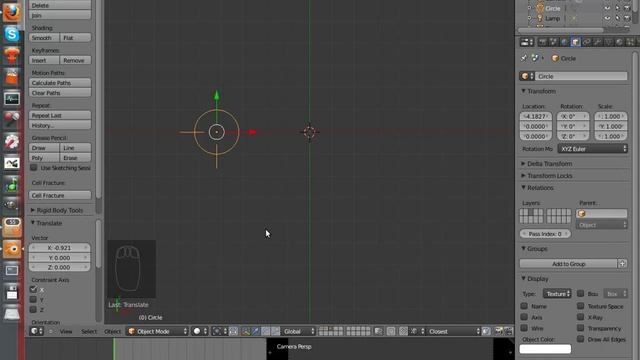Screen dimensions: 640x360
Task: Select the Modifiers wrench tab icon
Action: [598, 42]
